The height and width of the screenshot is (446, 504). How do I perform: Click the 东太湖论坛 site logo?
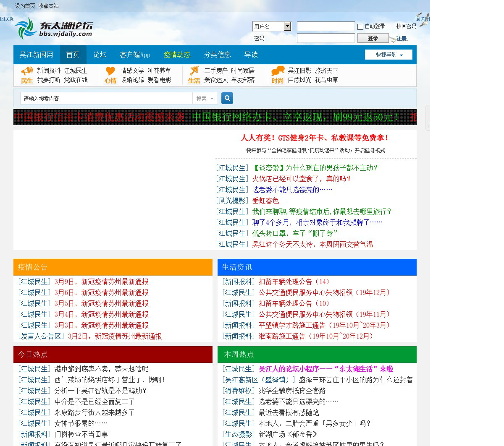click(x=53, y=29)
